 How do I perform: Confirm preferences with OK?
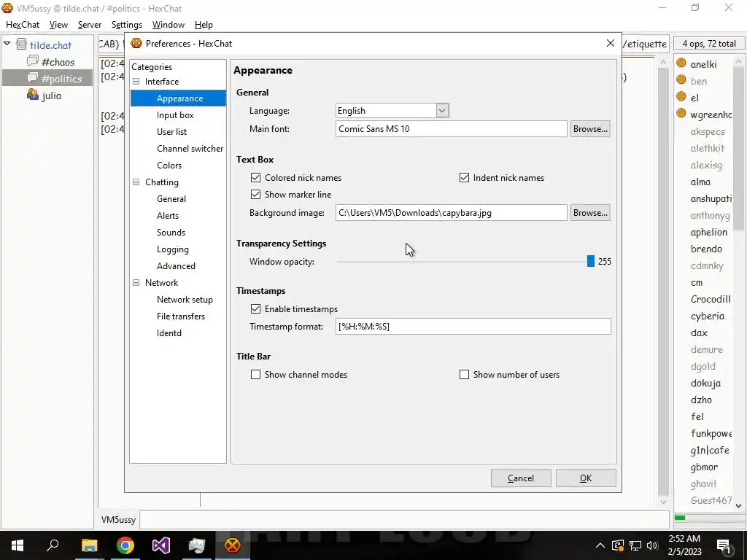(586, 478)
